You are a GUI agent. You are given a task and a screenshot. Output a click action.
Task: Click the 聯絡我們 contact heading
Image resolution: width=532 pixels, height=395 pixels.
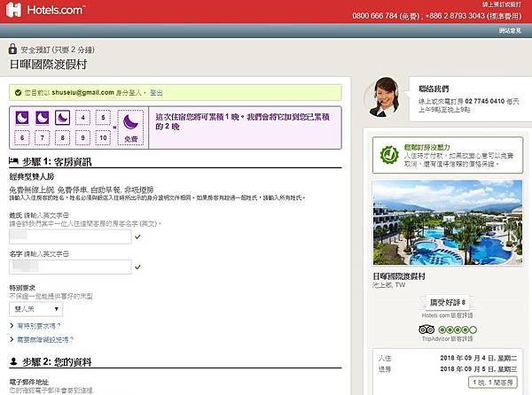[x=434, y=89]
